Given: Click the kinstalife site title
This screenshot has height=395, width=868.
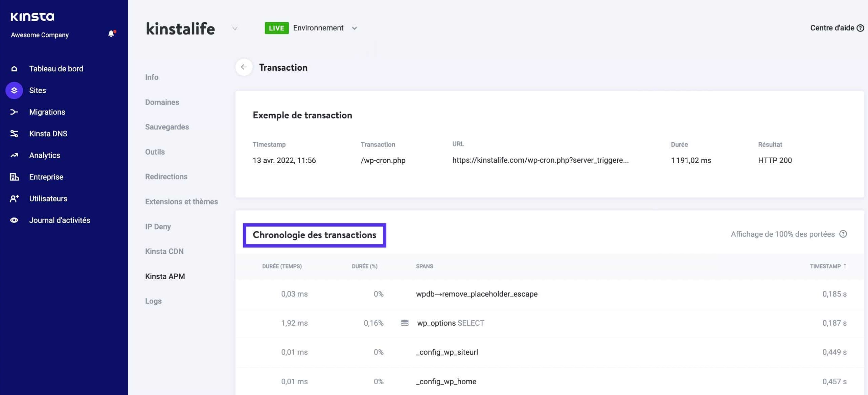Looking at the screenshot, I should (180, 28).
